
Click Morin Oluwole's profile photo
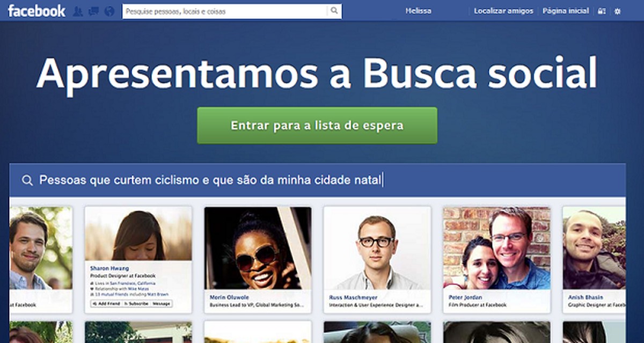coord(258,249)
